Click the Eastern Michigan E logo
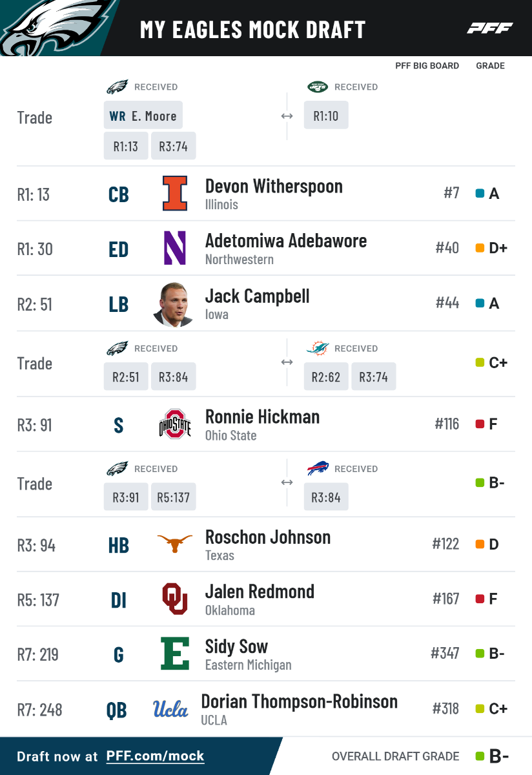Image resolution: width=532 pixels, height=775 pixels. (175, 654)
